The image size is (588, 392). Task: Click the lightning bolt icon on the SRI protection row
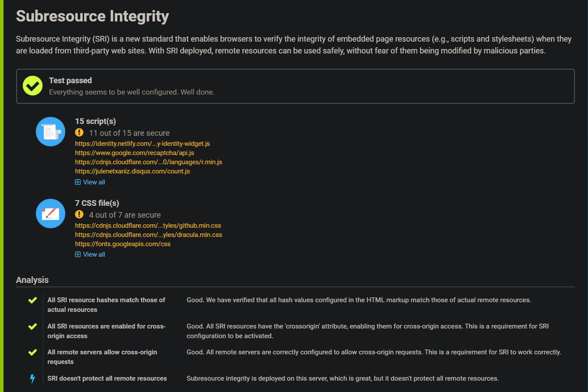click(32, 378)
